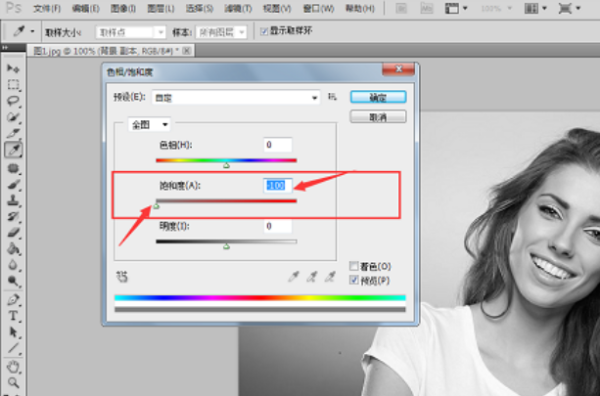Open the 视图(V) menu
600x396 pixels.
click(x=277, y=8)
